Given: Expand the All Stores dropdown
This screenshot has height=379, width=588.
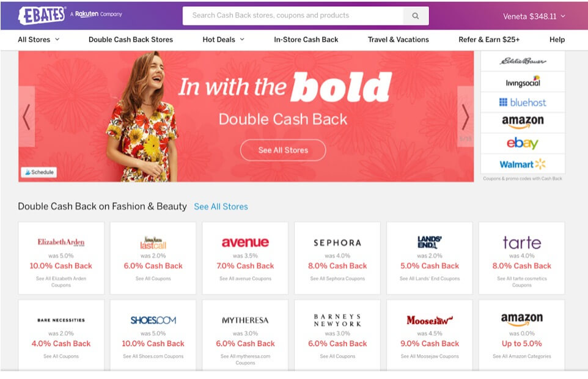Looking at the screenshot, I should point(39,39).
